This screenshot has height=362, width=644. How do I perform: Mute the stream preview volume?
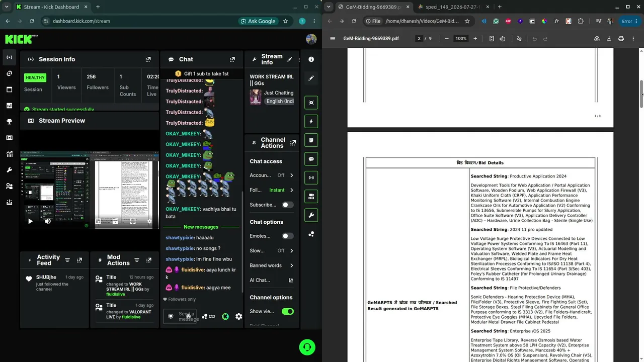pos(48,221)
